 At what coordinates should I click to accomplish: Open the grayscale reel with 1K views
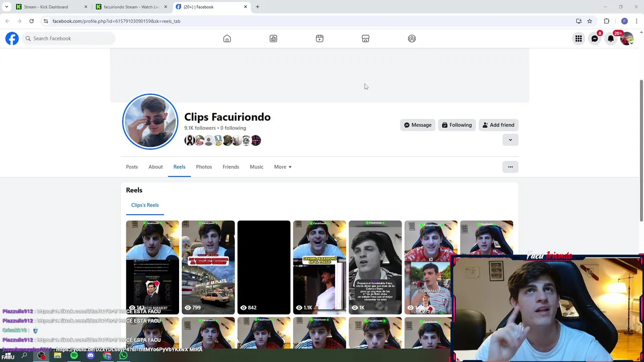pyautogui.click(x=375, y=267)
